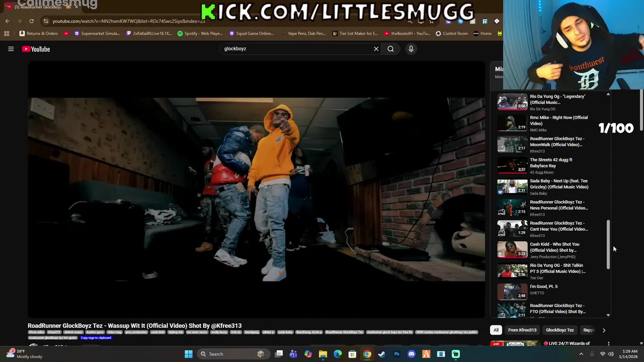Screen dimensions: 644x362
Task: Open the Home bookmark
Action: [x=482, y=34]
